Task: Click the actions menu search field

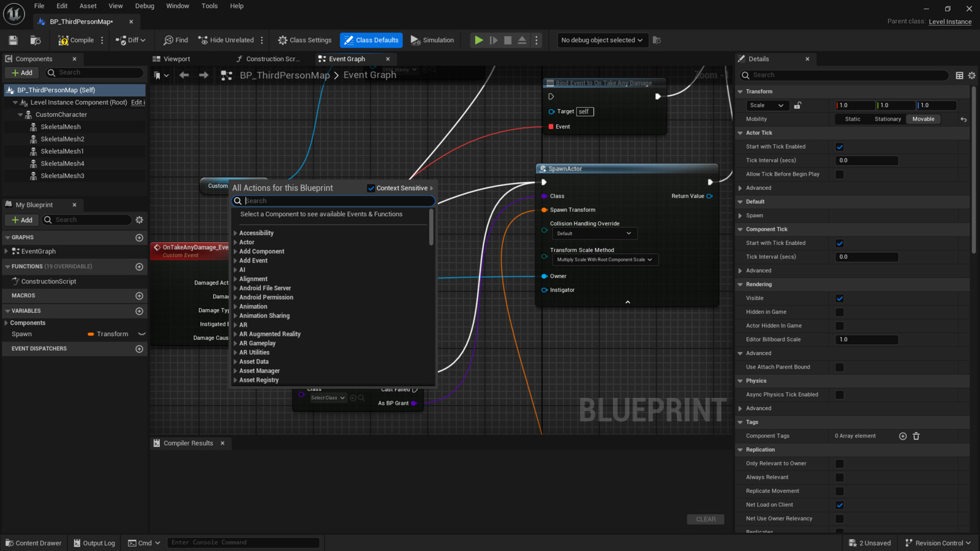Action: point(334,201)
